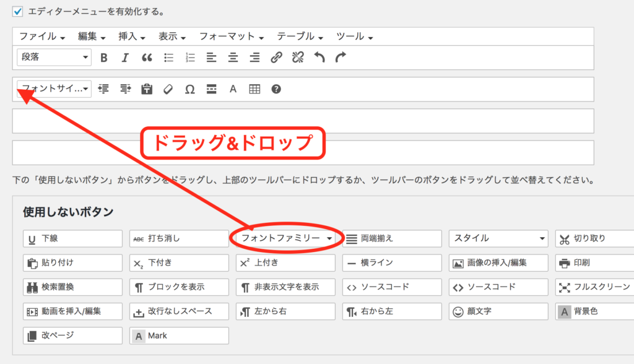Select the フルスクリーン button
The width and height of the screenshot is (634, 364).
594,287
